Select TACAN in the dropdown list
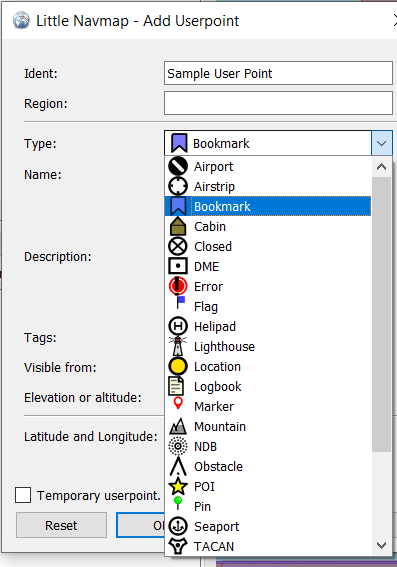 click(x=268, y=546)
